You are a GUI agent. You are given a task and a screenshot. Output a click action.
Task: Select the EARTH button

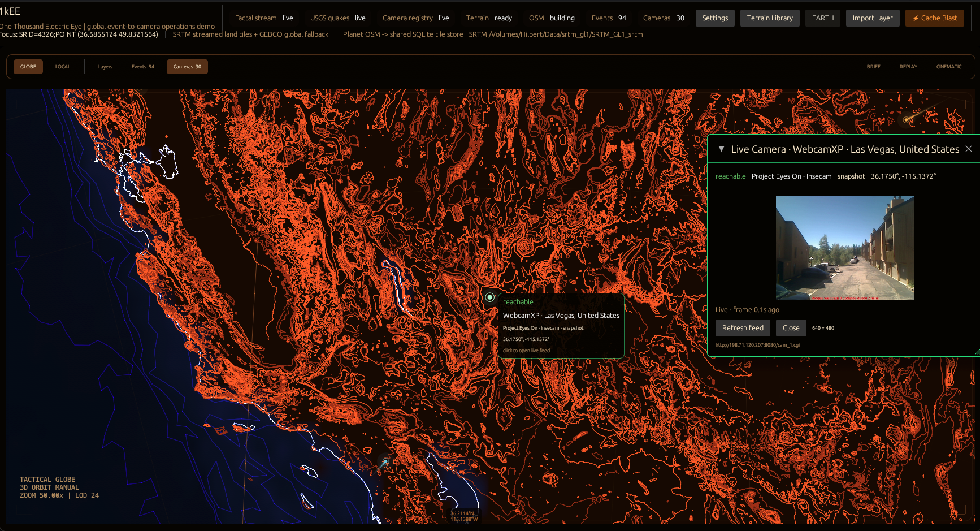click(x=823, y=18)
